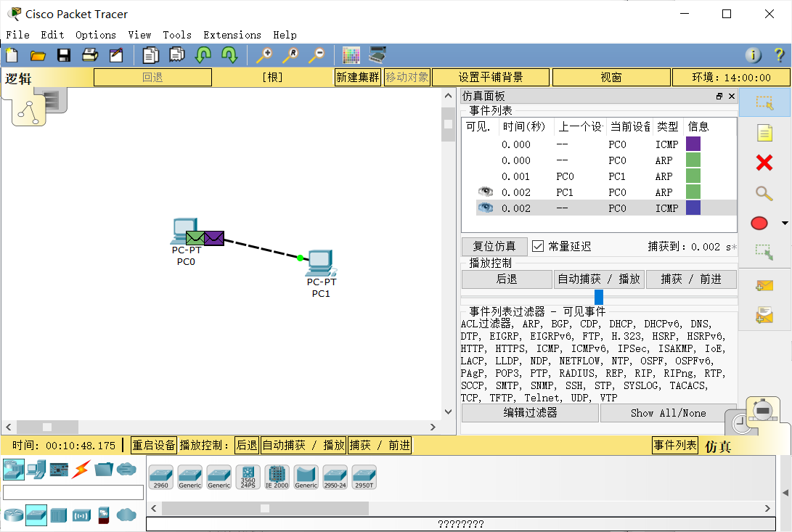The height and width of the screenshot is (532, 792).
Task: Click the 设置平铺背景 button
Action: 491,78
